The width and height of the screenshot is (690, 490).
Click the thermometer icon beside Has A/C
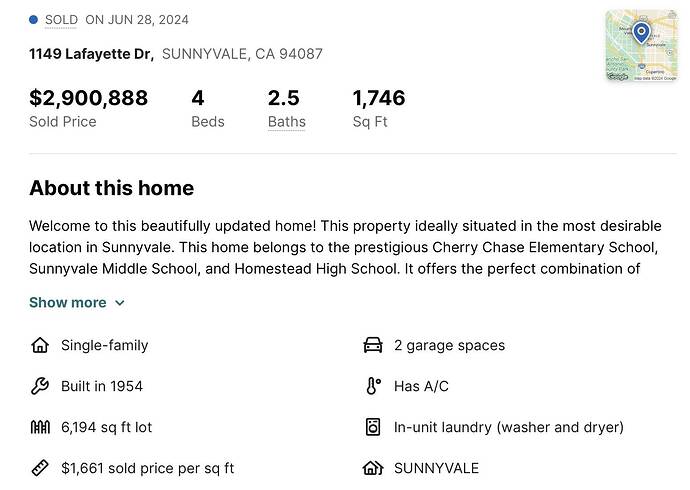373,386
